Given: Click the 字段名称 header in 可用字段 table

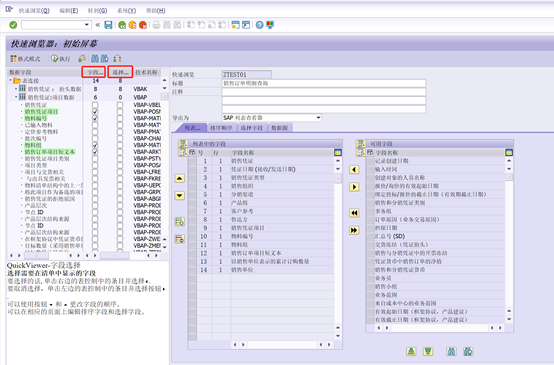Looking at the screenshot, I should (440, 153).
